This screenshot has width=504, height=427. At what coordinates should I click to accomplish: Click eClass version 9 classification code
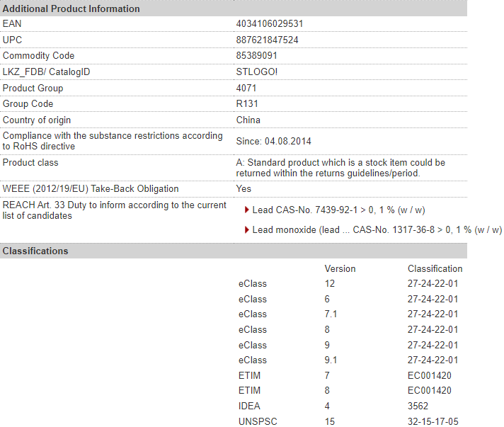click(433, 345)
